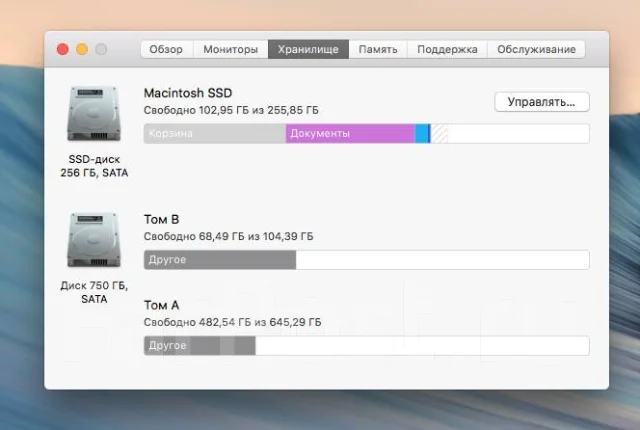
Task: Open the Поддержка tab
Action: (447, 49)
